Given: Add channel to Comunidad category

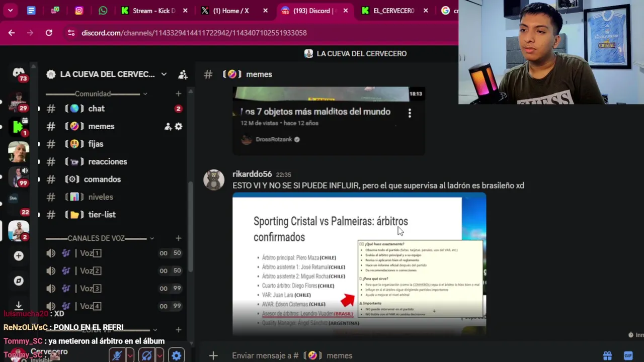Looking at the screenshot, I should [178, 94].
